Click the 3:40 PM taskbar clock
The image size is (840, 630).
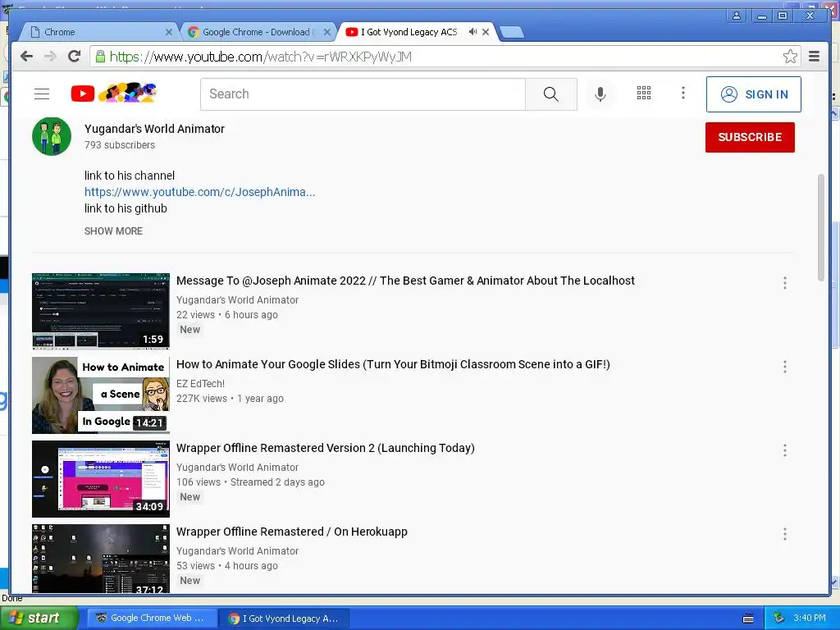click(810, 619)
